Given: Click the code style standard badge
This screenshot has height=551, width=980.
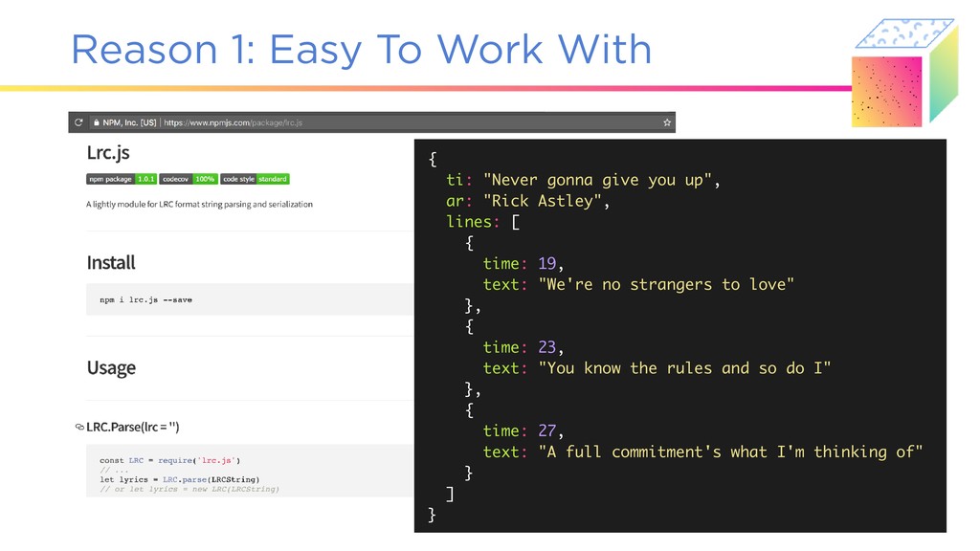Looking at the screenshot, I should pos(255,179).
